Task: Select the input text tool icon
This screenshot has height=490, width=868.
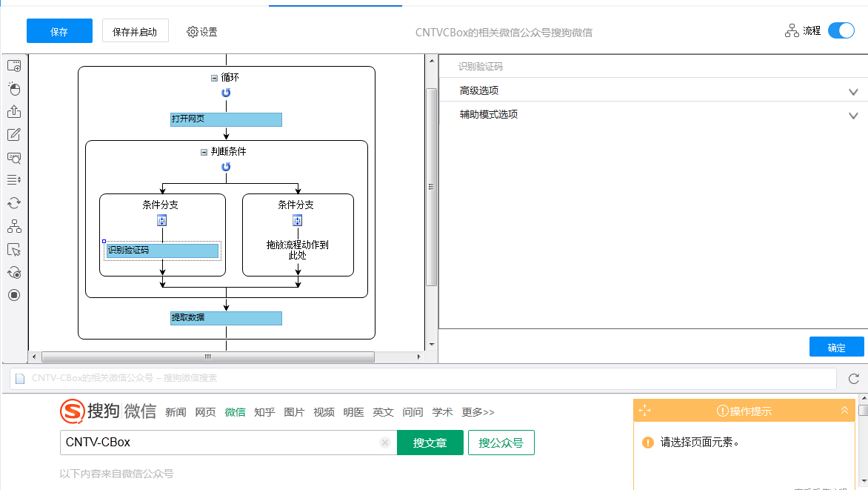Action: coord(14,135)
